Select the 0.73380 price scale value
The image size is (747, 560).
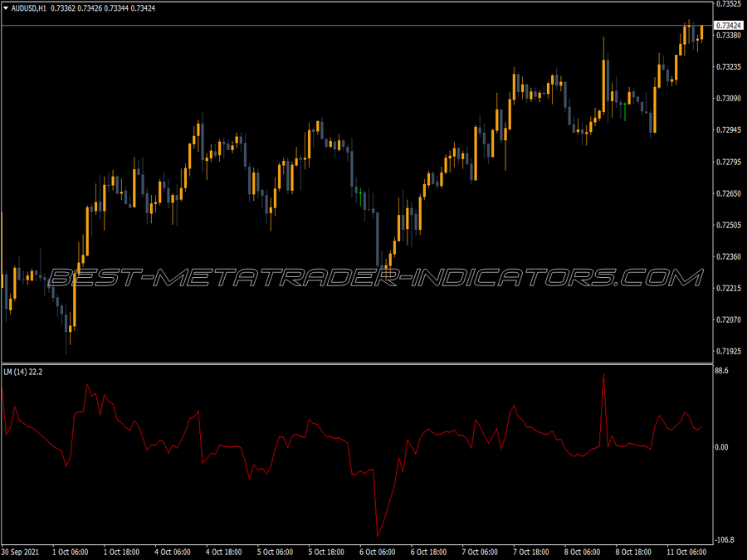click(x=729, y=35)
